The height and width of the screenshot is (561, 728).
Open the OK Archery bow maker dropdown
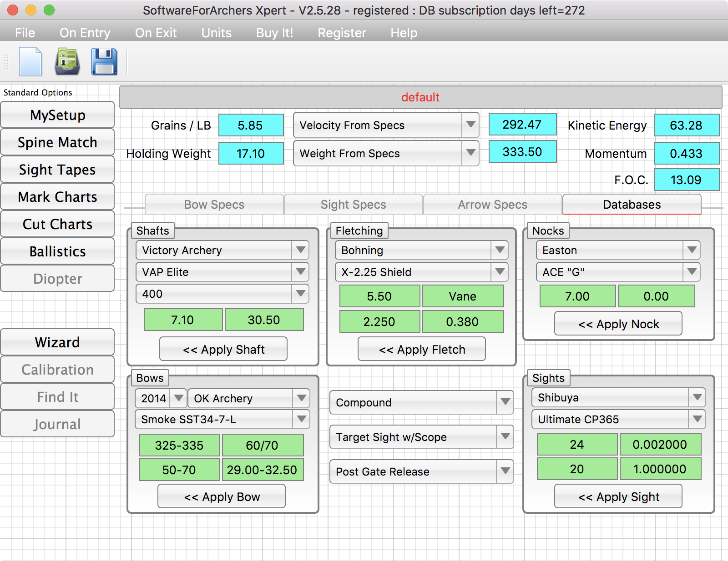(249, 398)
